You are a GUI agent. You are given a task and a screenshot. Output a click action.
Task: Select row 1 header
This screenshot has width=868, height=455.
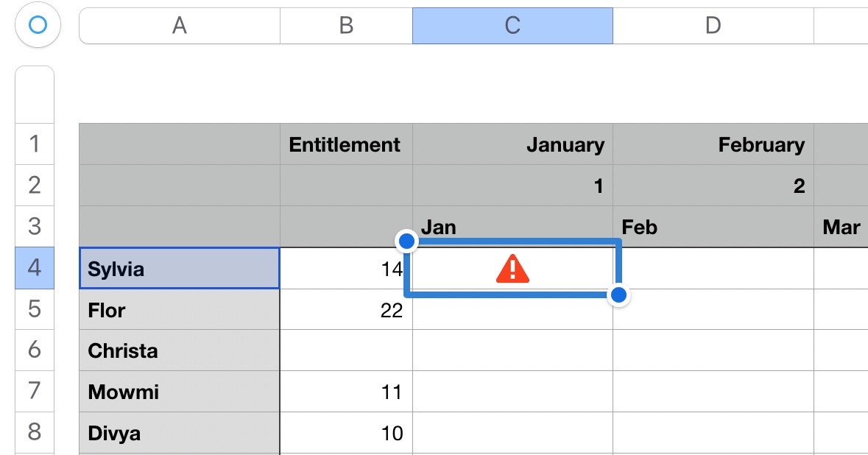(x=35, y=144)
